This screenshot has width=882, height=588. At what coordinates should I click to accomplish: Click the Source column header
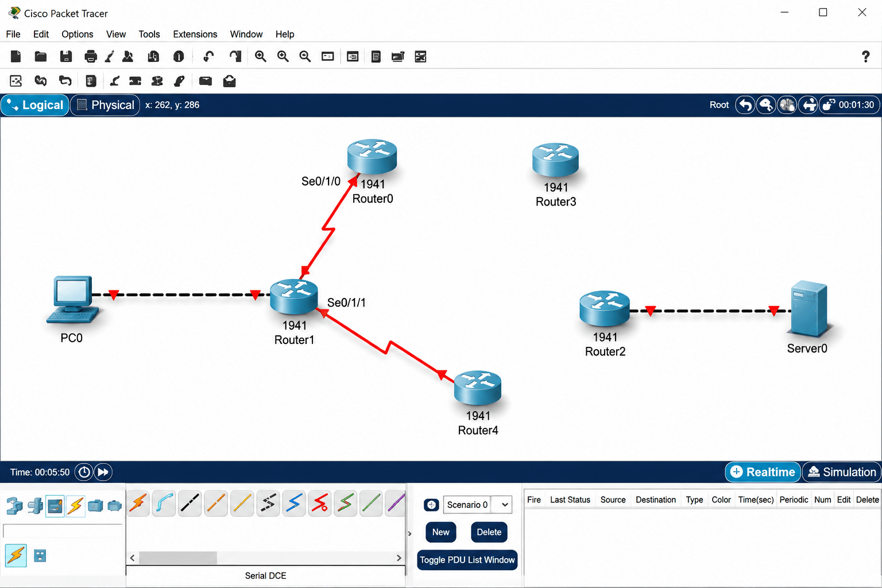(613, 500)
